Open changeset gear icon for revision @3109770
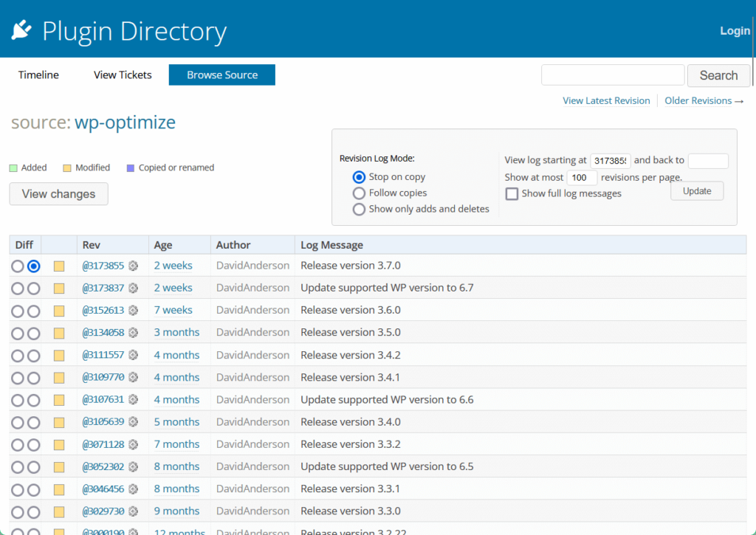The height and width of the screenshot is (535, 756). pos(134,377)
